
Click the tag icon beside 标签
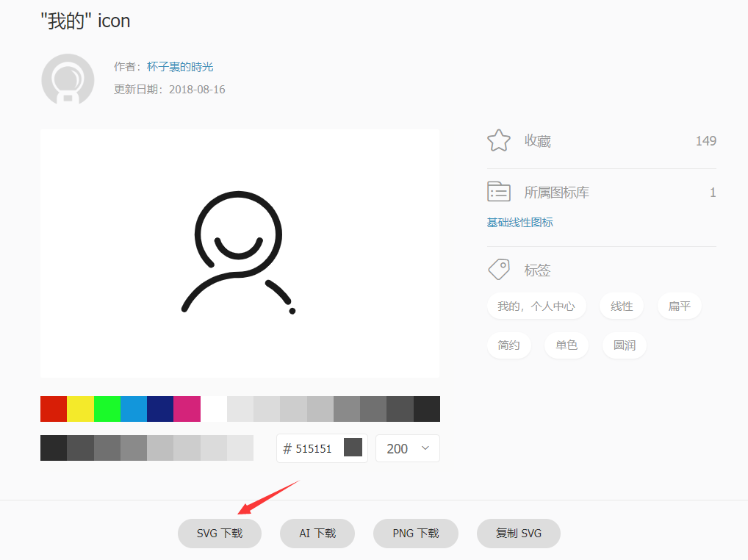(499, 269)
